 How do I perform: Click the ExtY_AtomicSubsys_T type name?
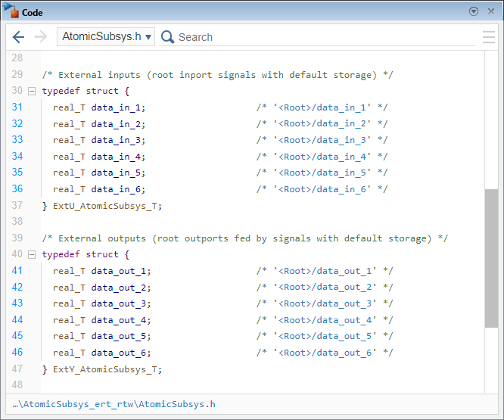(104, 369)
